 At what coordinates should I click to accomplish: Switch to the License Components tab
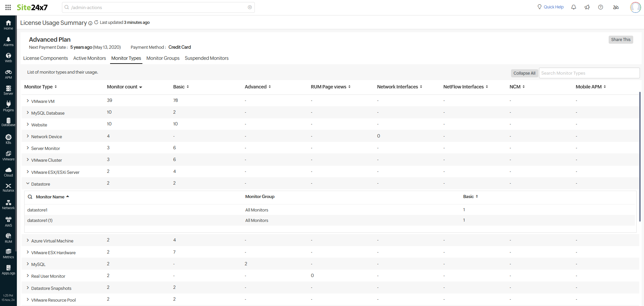pyautogui.click(x=45, y=58)
